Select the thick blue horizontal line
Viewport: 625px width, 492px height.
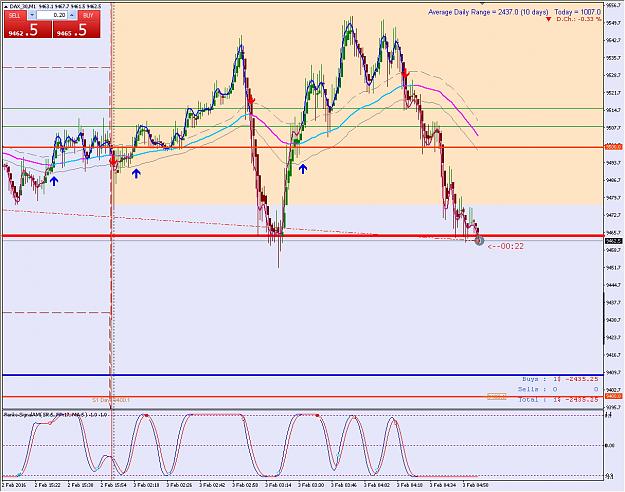(x=303, y=375)
